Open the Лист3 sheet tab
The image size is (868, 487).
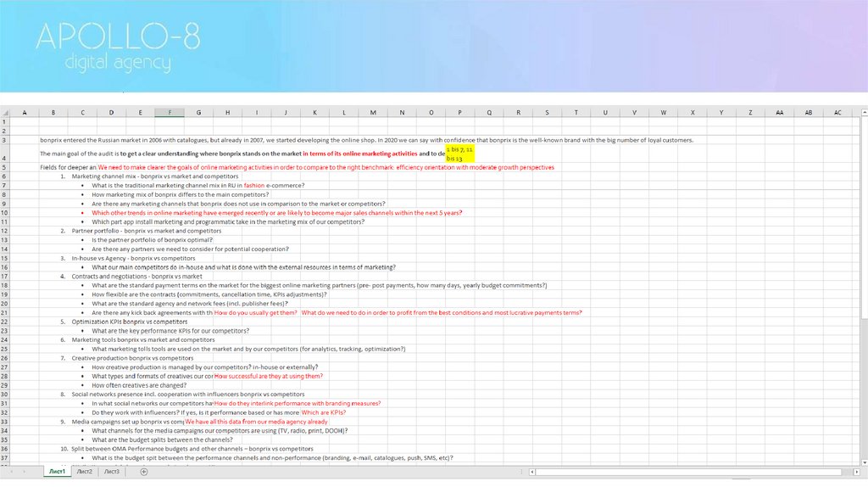112,472
